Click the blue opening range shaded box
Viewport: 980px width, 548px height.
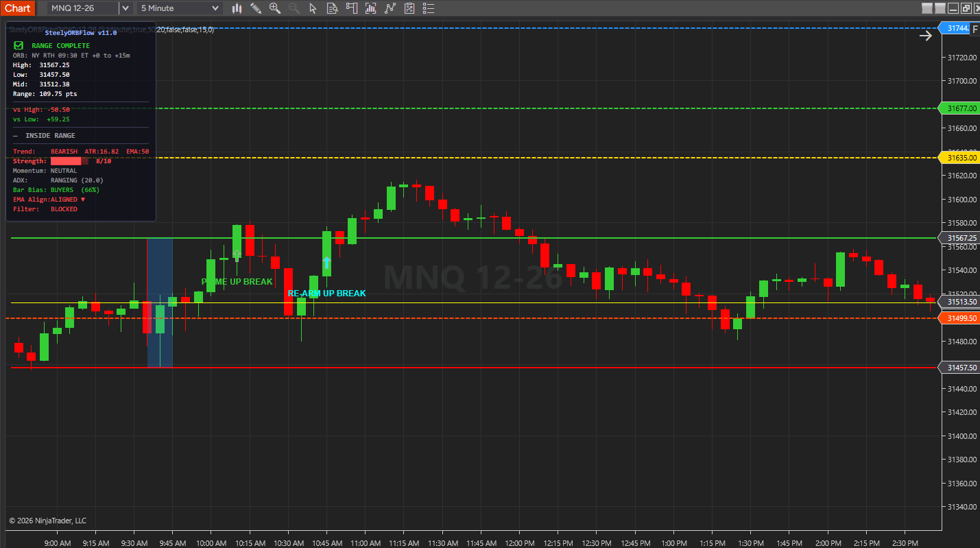[160, 302]
